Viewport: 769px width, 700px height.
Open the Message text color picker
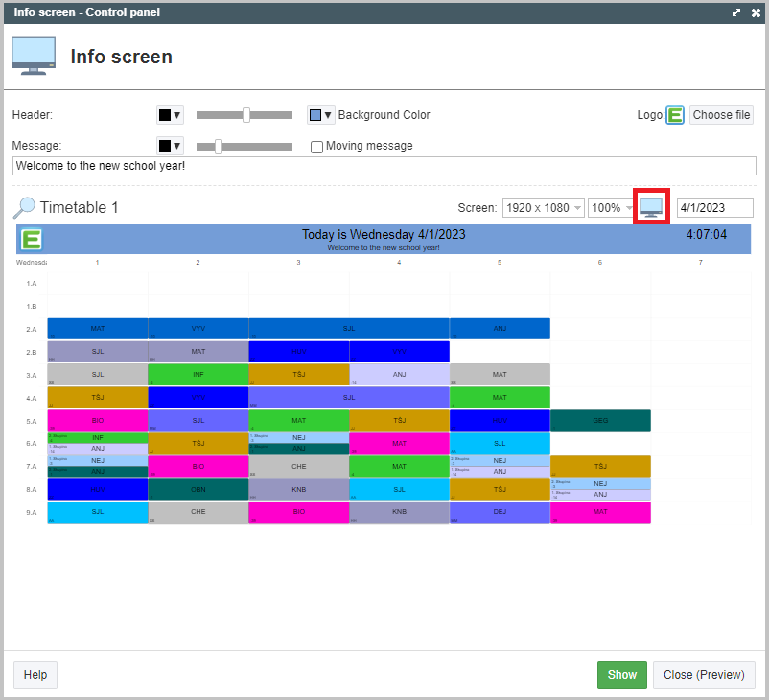tap(170, 146)
